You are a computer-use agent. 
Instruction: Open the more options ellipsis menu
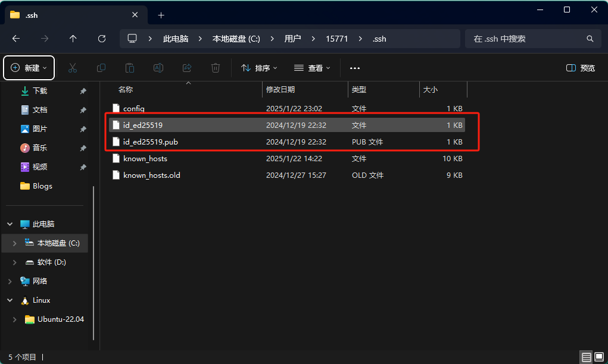355,68
